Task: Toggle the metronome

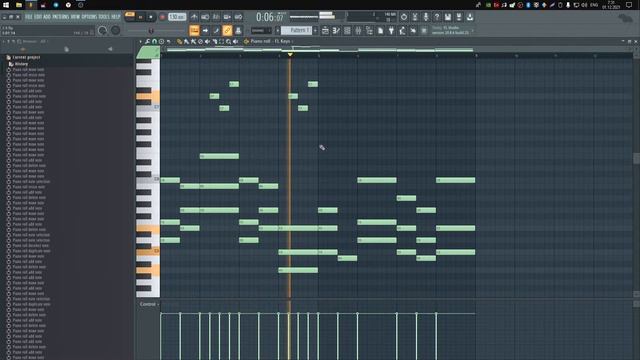Action: tap(194, 17)
